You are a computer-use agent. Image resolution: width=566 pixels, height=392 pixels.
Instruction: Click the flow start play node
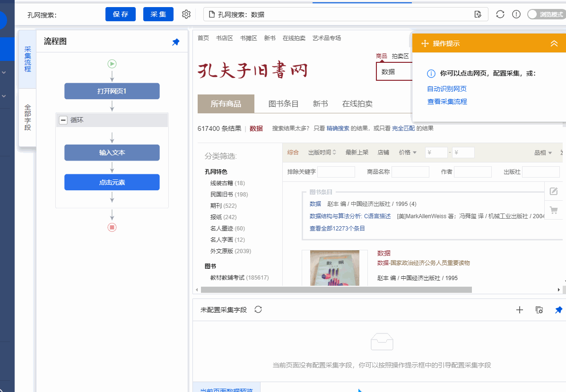[112, 64]
